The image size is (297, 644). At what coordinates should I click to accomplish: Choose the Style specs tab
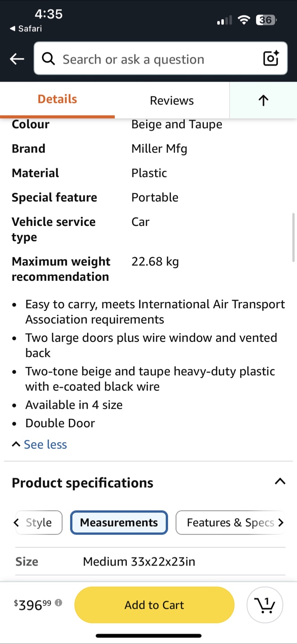coord(39,522)
